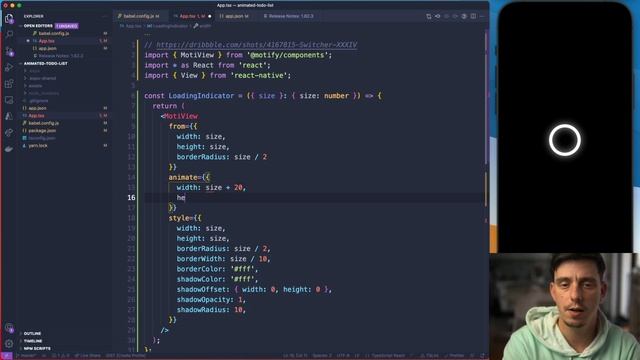This screenshot has height=360, width=640.
Task: Click the white ring in phone simulator
Action: tap(564, 140)
